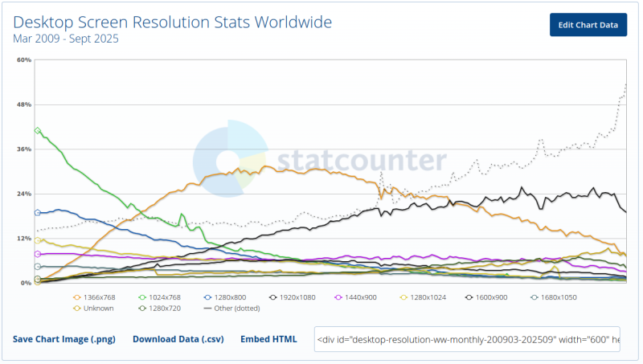Click the 1600x900 legend marker icon
643x364 pixels.
coord(469,297)
